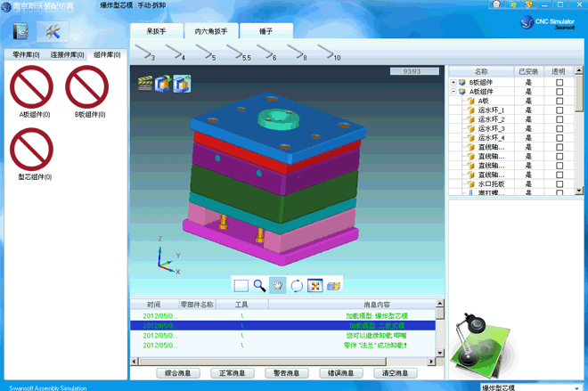Enable transparency for A板 part
The width and height of the screenshot is (588, 391).
[559, 102]
